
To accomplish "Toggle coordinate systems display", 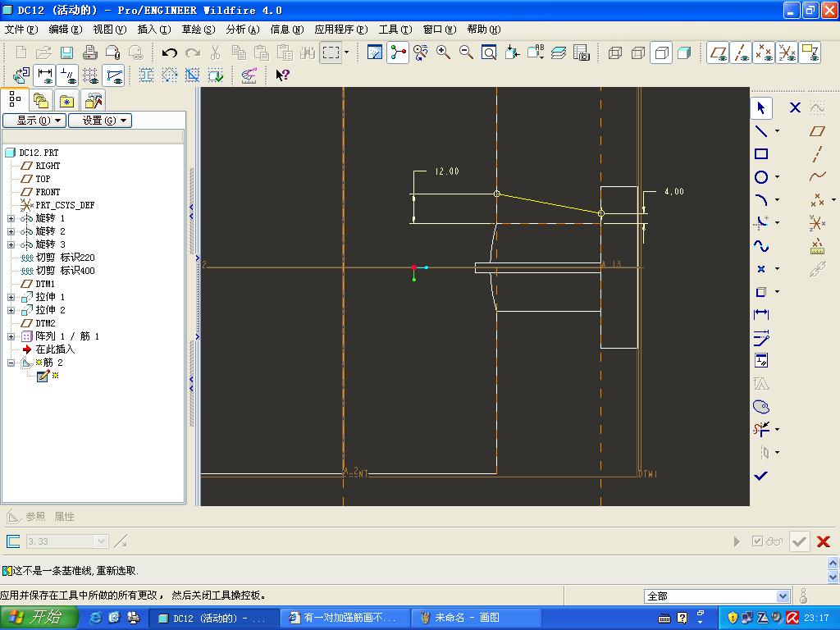I will coord(787,52).
